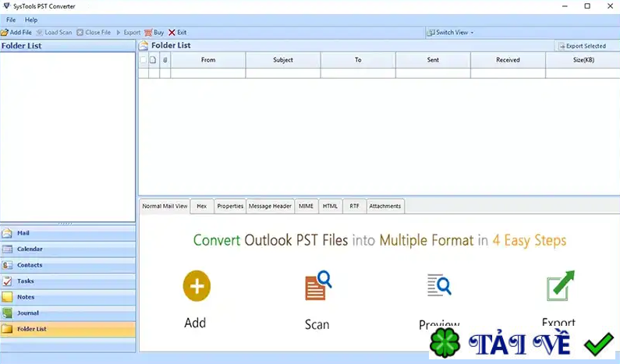Screen dimensions: 620x364
Task: Open the File menu
Action: pos(11,19)
